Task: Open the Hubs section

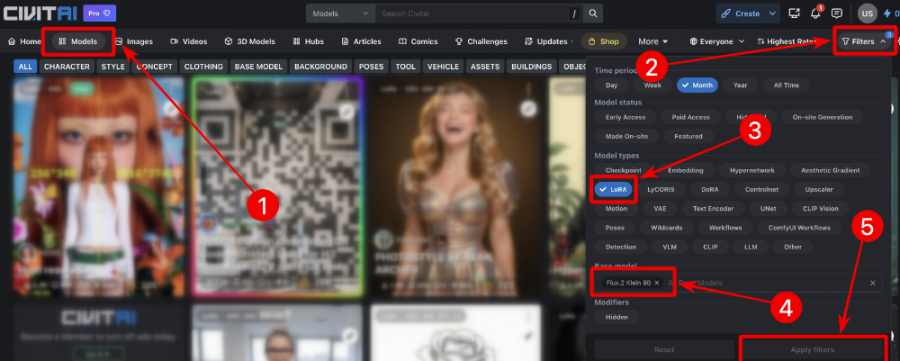Action: point(308,41)
